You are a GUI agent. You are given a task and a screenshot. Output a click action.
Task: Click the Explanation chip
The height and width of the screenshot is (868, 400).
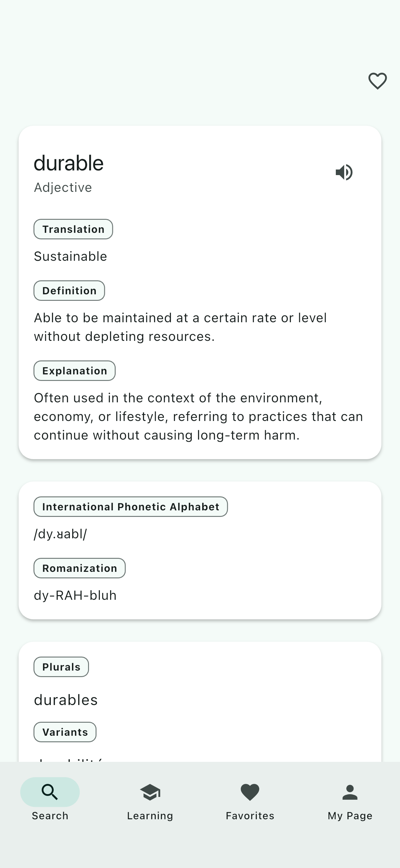[74, 371]
